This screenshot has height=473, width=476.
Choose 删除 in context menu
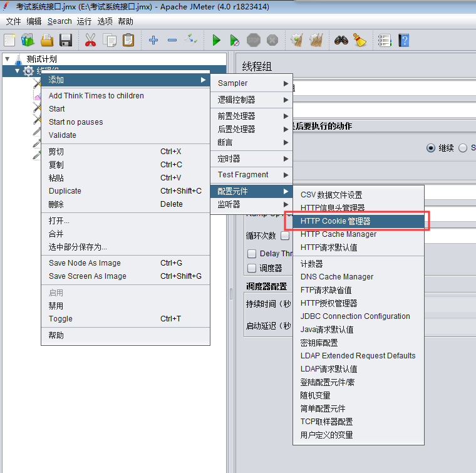point(125,204)
